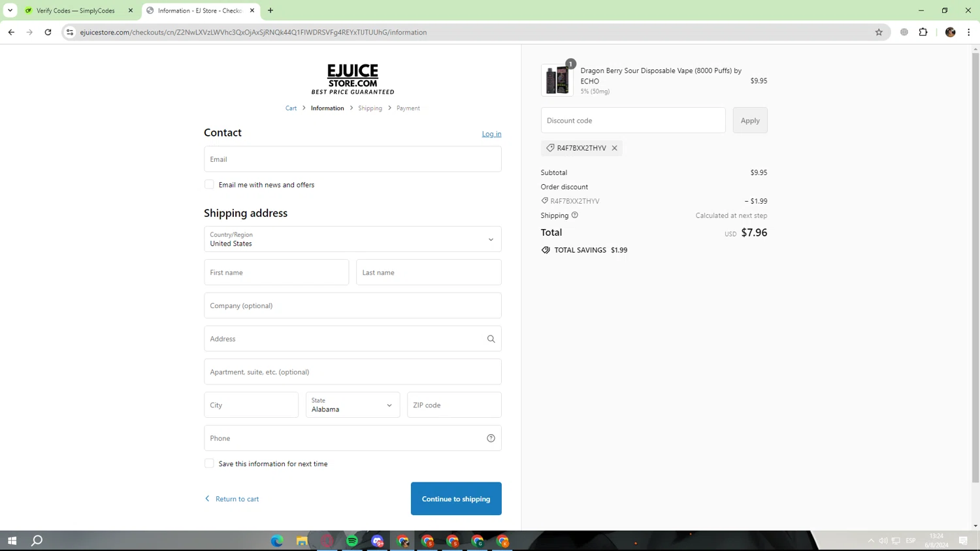
Task: Click the help icon in the Phone field
Action: [491, 438]
